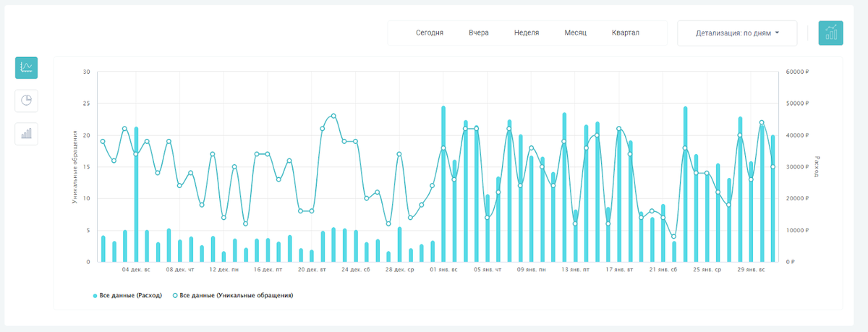
Task: Choose the Месяц period
Action: pos(576,33)
